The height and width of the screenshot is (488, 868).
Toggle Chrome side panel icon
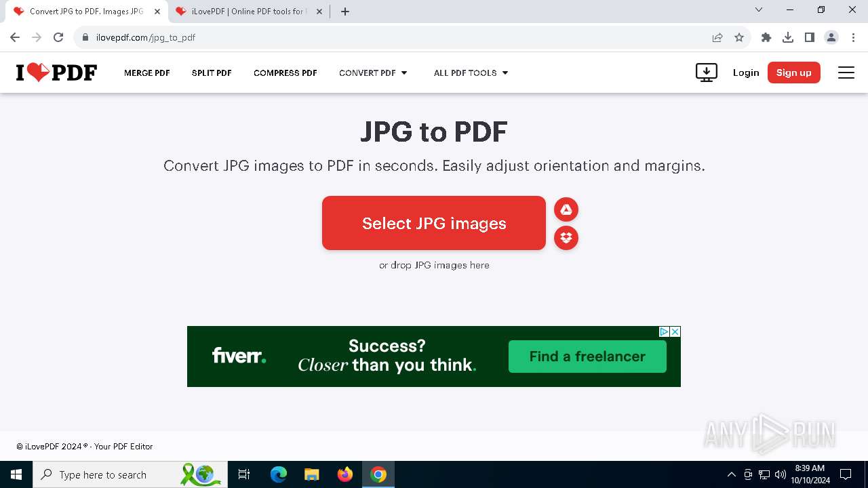[810, 37]
